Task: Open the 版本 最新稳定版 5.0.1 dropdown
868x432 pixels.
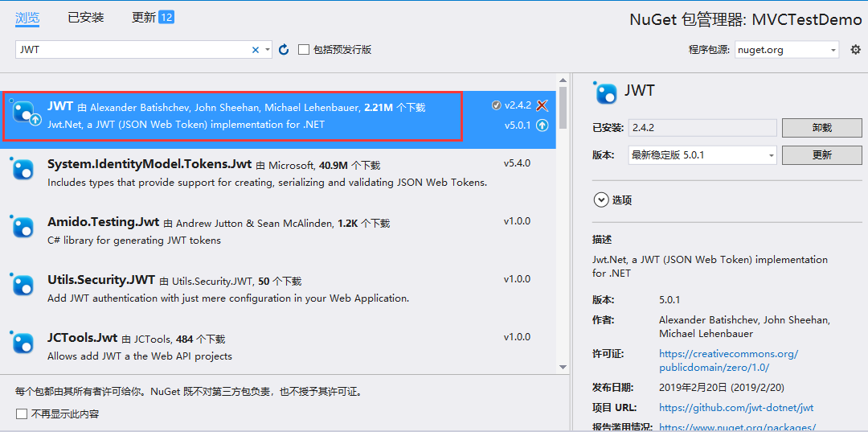Action: click(702, 155)
